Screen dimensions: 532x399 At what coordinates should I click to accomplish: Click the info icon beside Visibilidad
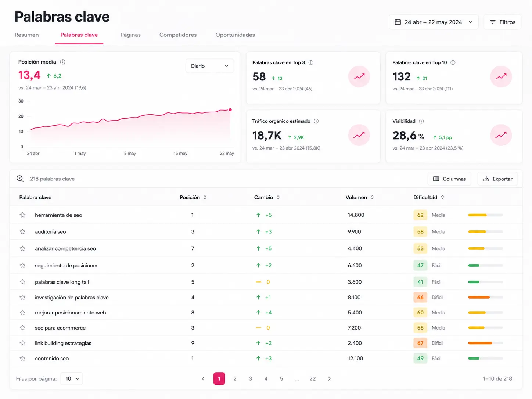click(421, 121)
